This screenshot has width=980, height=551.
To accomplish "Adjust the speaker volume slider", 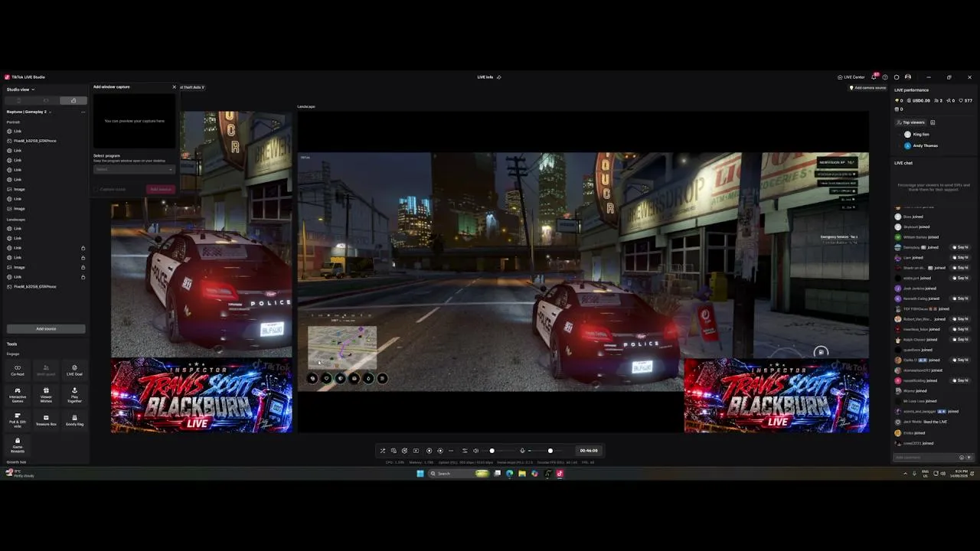I will tap(492, 451).
